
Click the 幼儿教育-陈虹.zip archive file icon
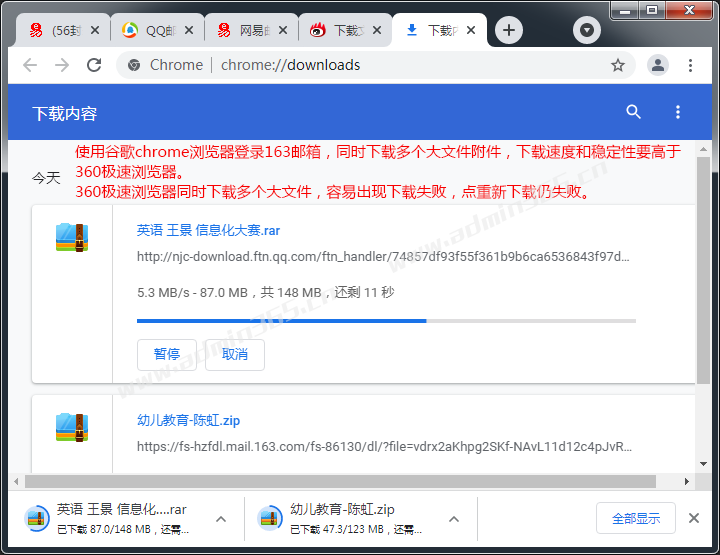tap(72, 427)
